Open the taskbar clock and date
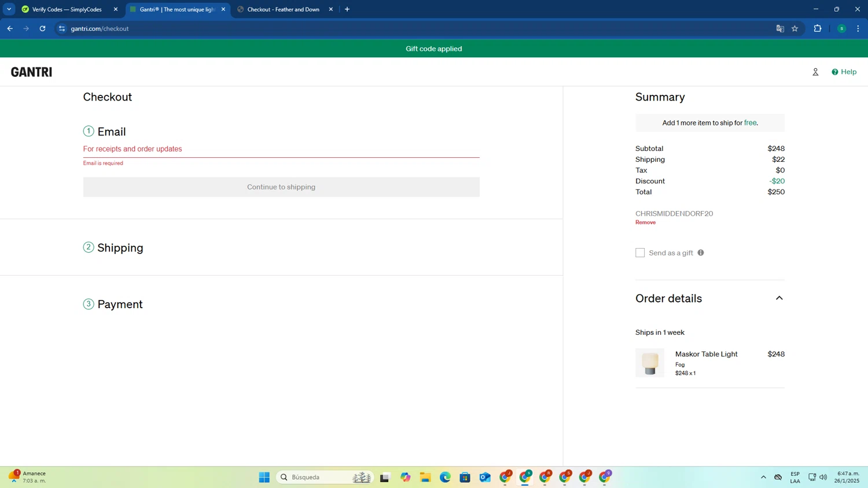The width and height of the screenshot is (868, 488). pos(848,477)
